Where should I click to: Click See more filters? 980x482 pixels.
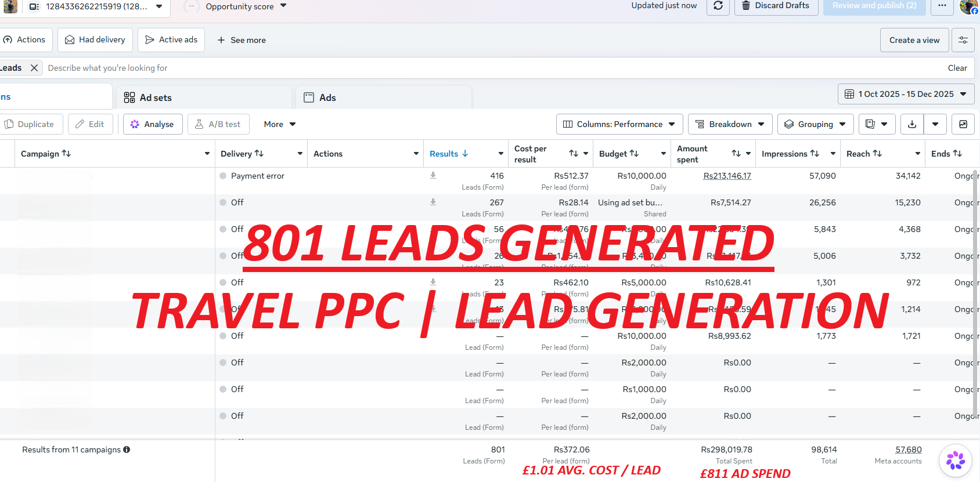coord(242,40)
